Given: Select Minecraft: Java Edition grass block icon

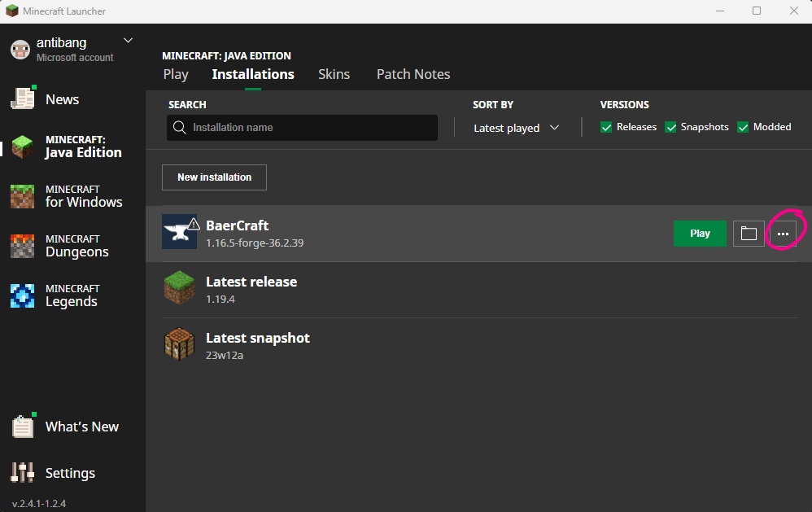Looking at the screenshot, I should [x=23, y=147].
